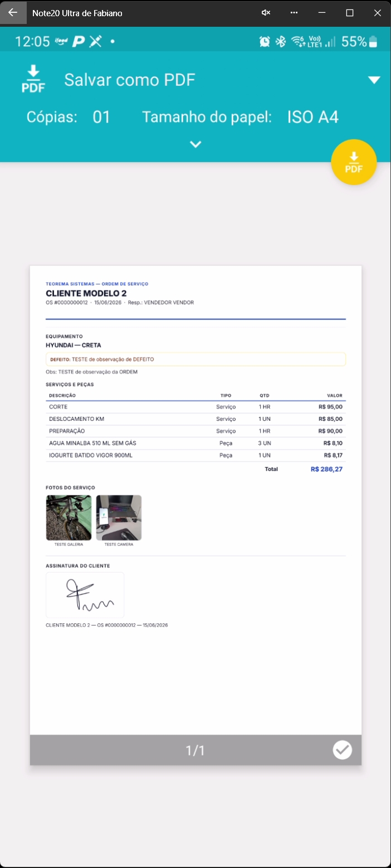Tap the iFood notification icon
This screenshot has width=391, height=868.
click(62, 41)
